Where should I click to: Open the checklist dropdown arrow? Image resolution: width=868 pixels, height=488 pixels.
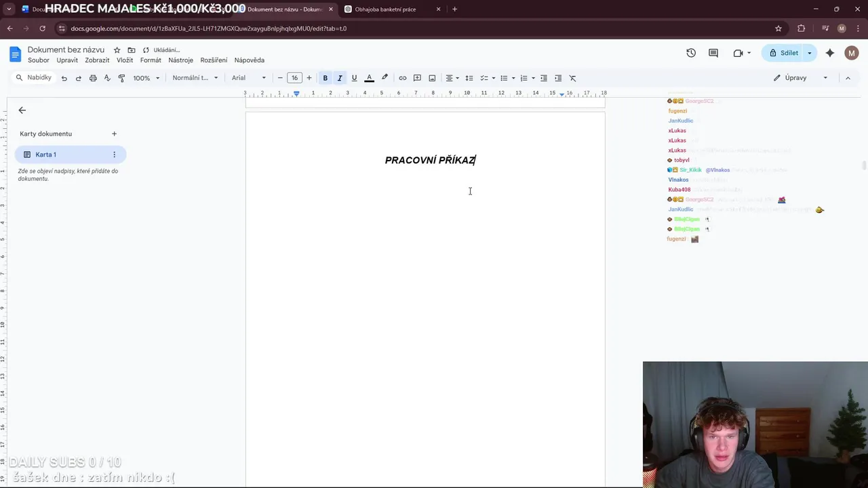(x=493, y=78)
